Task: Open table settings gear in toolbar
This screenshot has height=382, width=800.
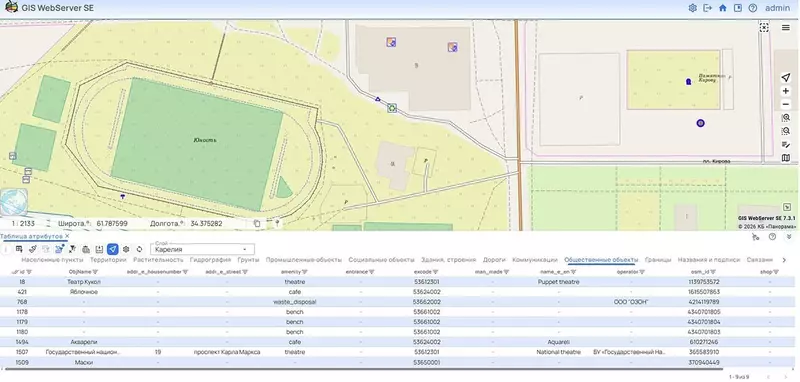Action: tap(126, 249)
